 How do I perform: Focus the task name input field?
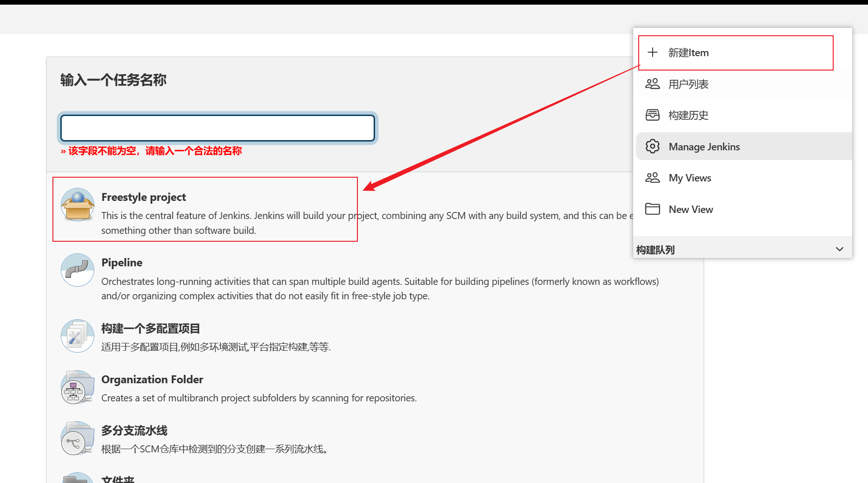(218, 128)
